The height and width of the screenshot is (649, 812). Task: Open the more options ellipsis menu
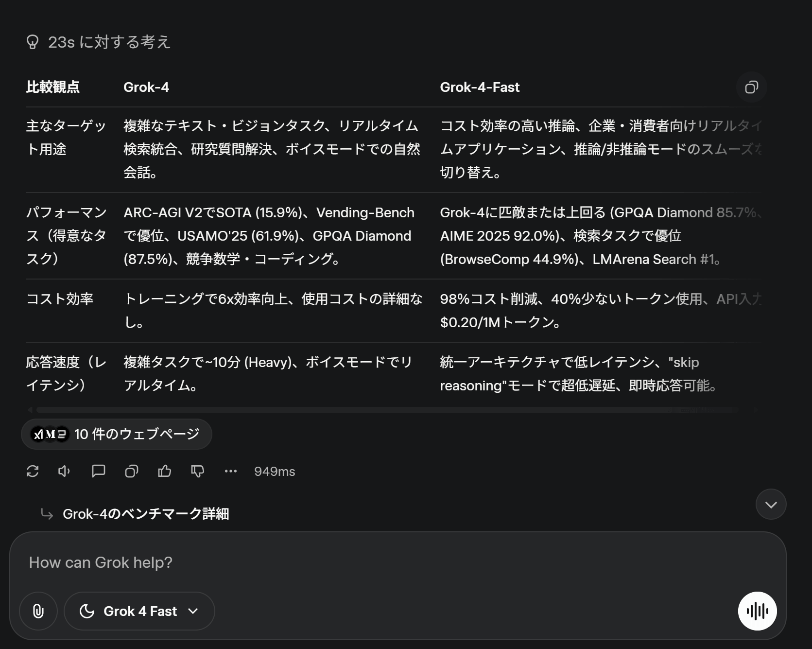pos(230,471)
